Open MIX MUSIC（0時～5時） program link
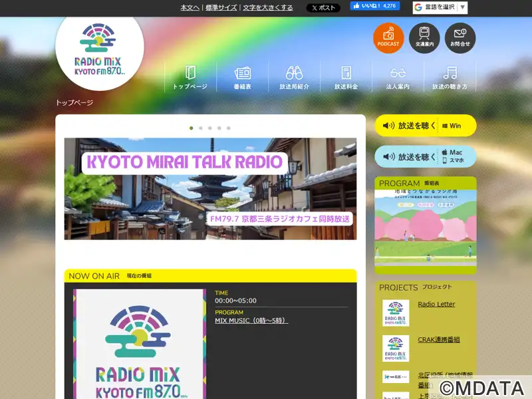Viewport: 532px width, 399px height. point(251,321)
